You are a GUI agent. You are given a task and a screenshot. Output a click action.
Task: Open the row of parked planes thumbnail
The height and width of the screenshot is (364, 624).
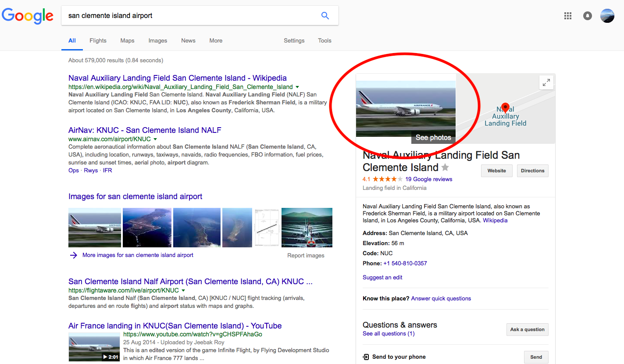pos(307,228)
